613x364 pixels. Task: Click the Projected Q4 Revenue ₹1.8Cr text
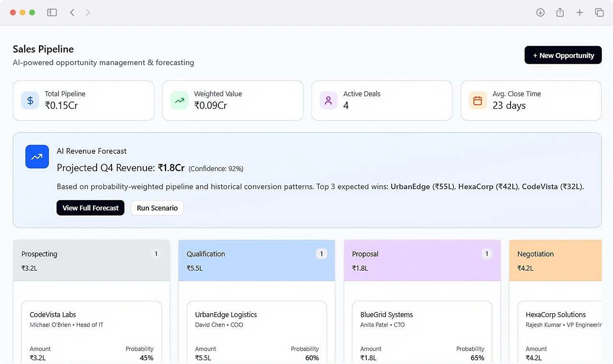[121, 168]
